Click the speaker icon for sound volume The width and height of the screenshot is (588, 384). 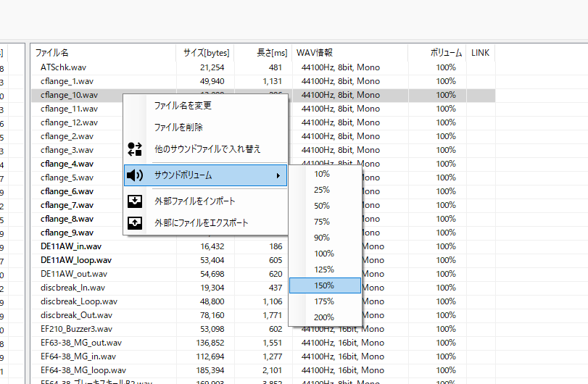135,175
